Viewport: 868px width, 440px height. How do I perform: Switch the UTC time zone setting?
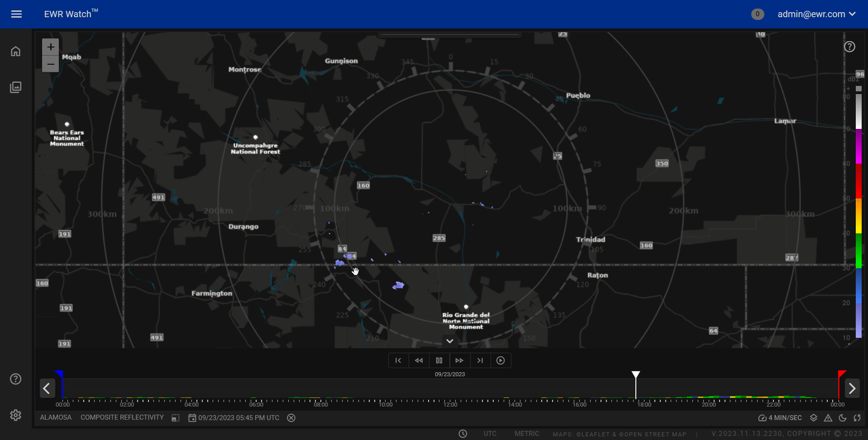[x=490, y=434]
